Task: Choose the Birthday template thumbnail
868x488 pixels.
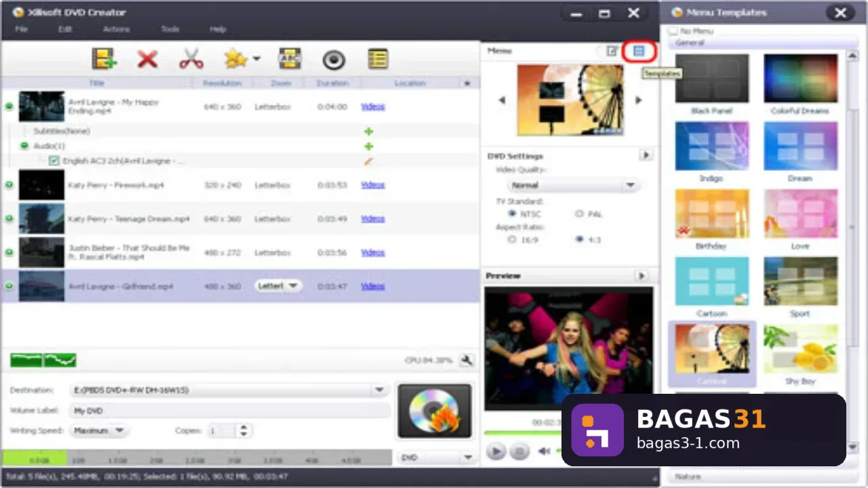Action: click(x=712, y=213)
